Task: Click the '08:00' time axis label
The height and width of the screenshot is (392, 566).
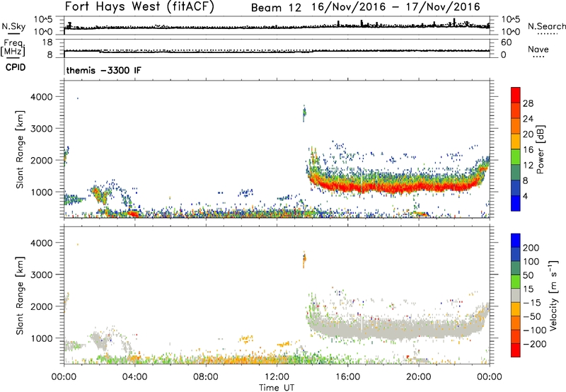Action: click(206, 377)
